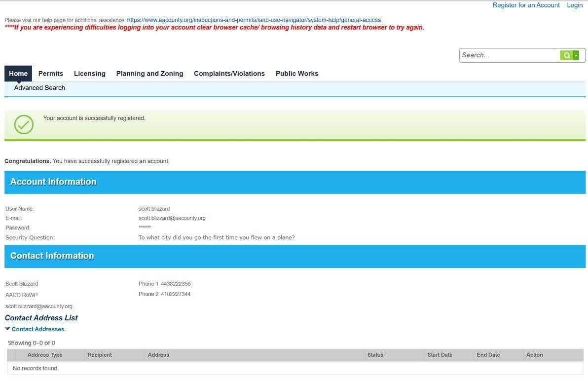
Task: Switch to the Permits tab
Action: point(51,74)
